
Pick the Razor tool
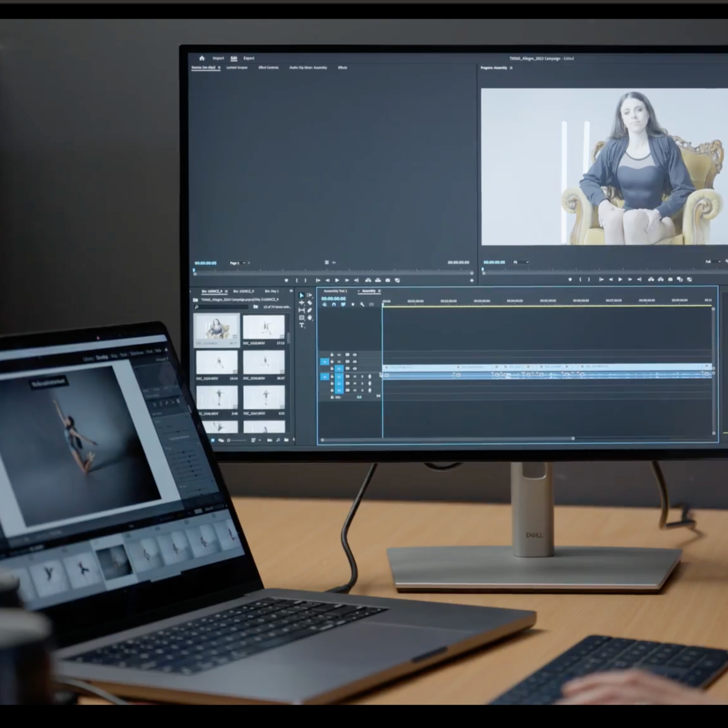tap(310, 303)
